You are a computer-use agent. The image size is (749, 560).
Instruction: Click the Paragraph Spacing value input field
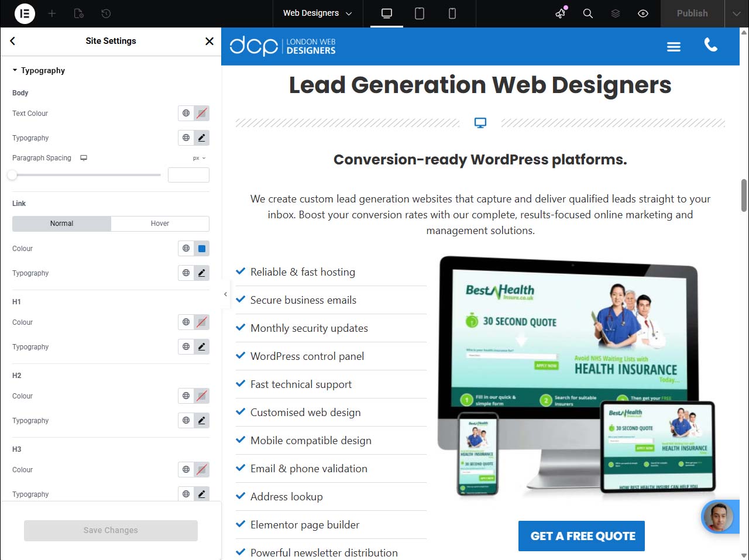[188, 175]
